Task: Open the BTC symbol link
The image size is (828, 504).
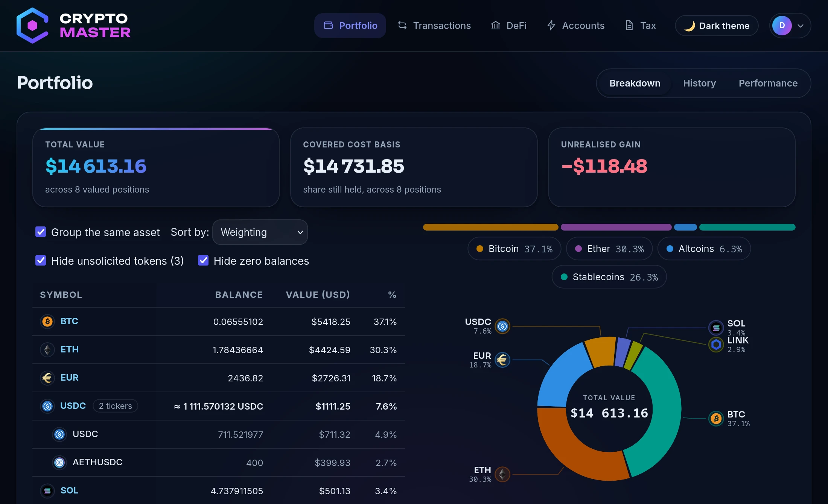Action: (69, 321)
